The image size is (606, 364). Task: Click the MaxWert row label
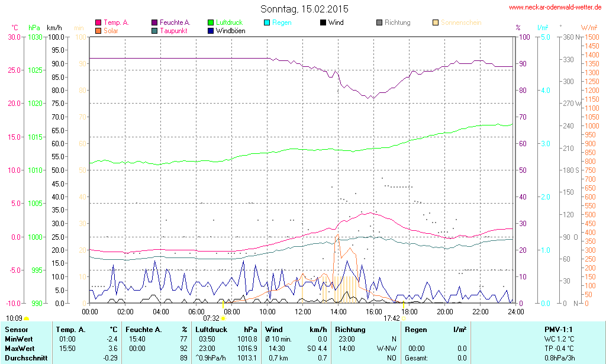click(x=19, y=349)
